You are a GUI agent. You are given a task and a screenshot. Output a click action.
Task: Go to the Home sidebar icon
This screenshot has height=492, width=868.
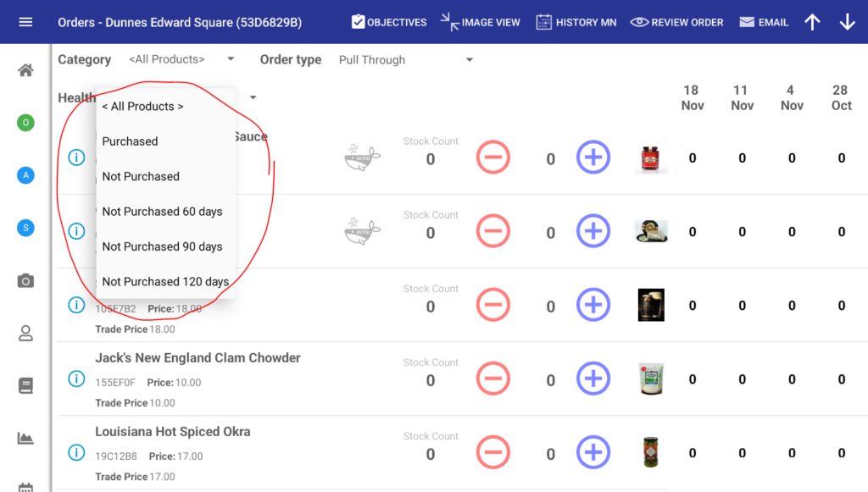pos(25,70)
